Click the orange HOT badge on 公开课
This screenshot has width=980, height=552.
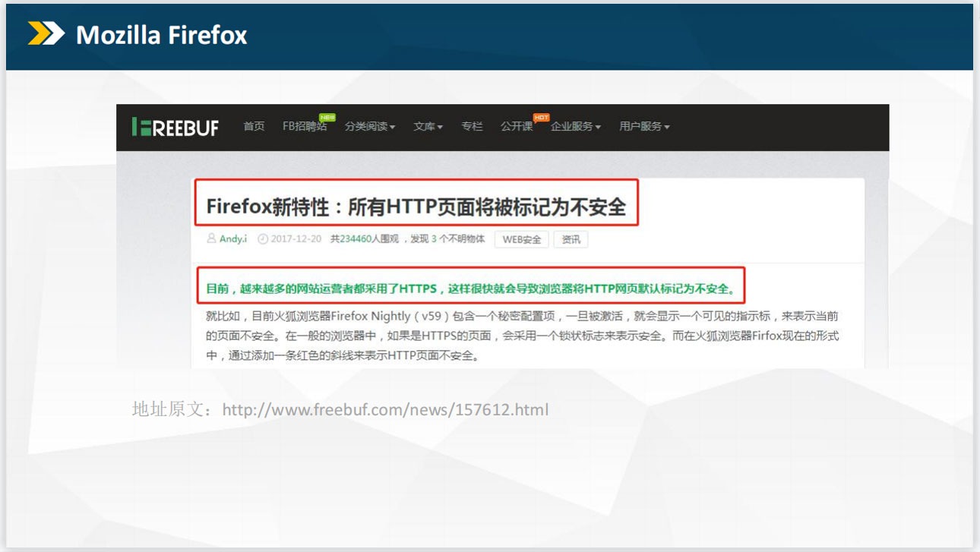point(541,118)
